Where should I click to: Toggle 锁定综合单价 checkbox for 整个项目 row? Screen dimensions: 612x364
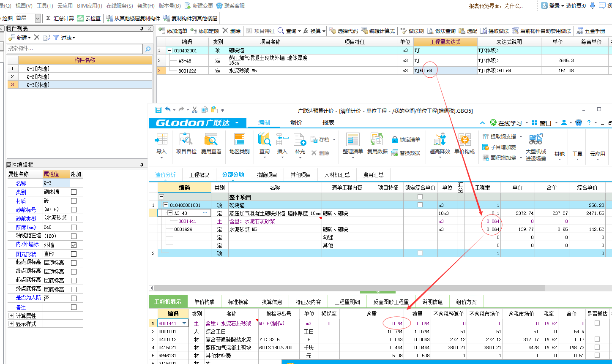pyautogui.click(x=420, y=197)
